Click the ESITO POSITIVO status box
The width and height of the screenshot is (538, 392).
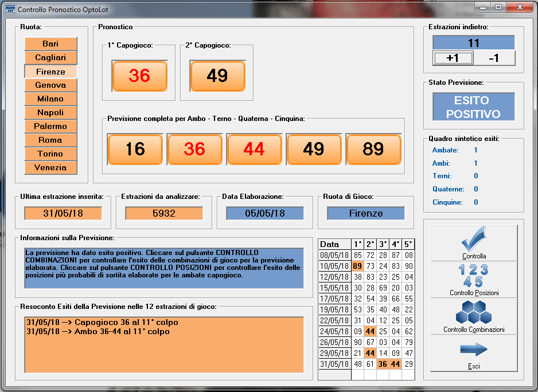pos(473,107)
